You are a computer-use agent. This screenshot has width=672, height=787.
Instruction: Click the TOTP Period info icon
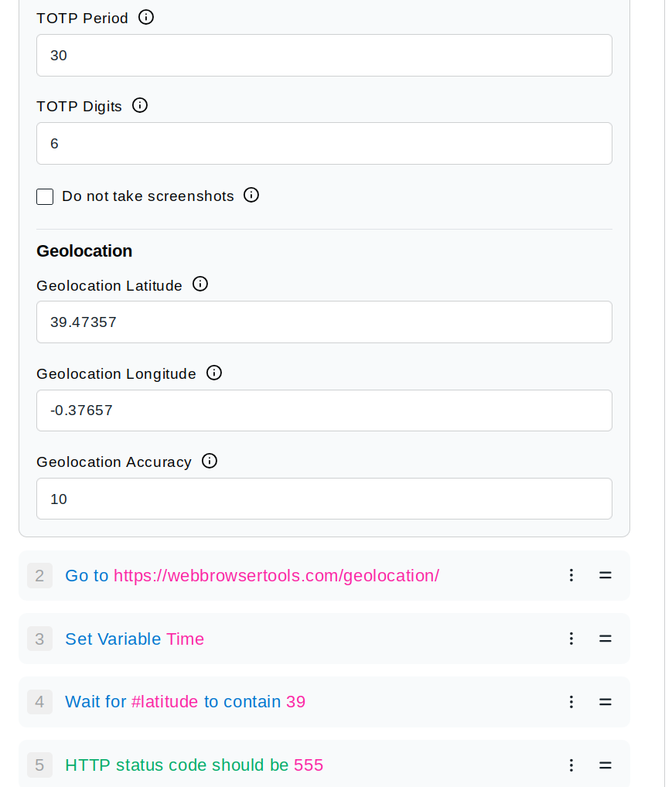(x=145, y=18)
